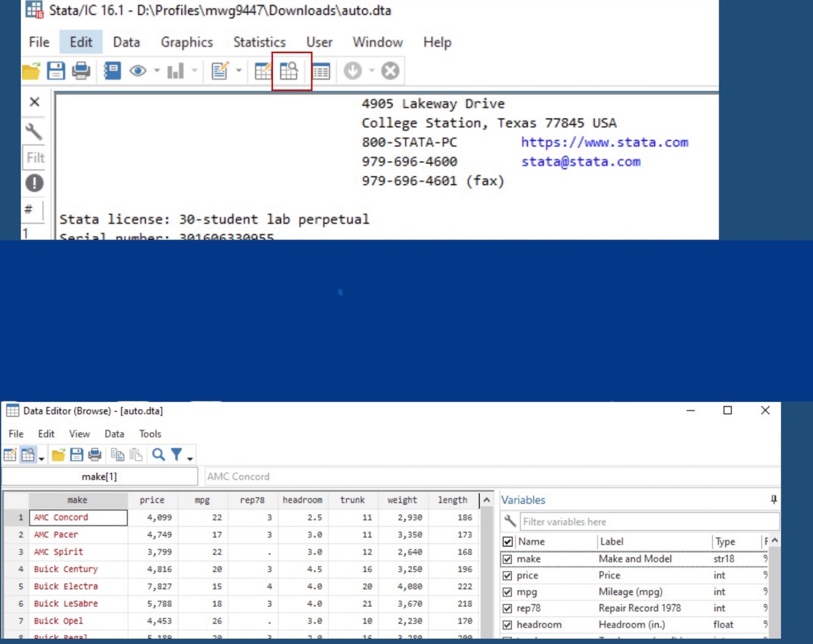
Task: Click the Open file folder icon in Stata toolbar
Action: (x=31, y=71)
